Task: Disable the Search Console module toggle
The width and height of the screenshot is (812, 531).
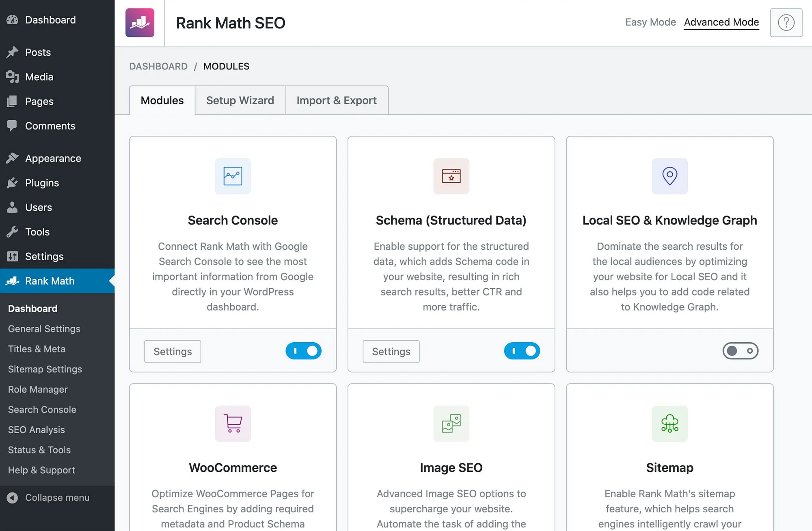Action: click(303, 351)
